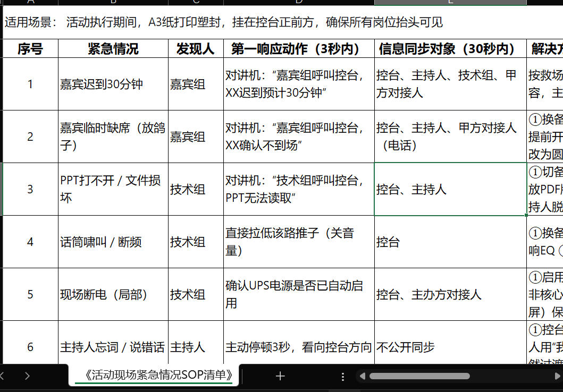Select cell 确认UPS电源是否已自动启用
Screen dimensions: 563x392
click(299, 294)
